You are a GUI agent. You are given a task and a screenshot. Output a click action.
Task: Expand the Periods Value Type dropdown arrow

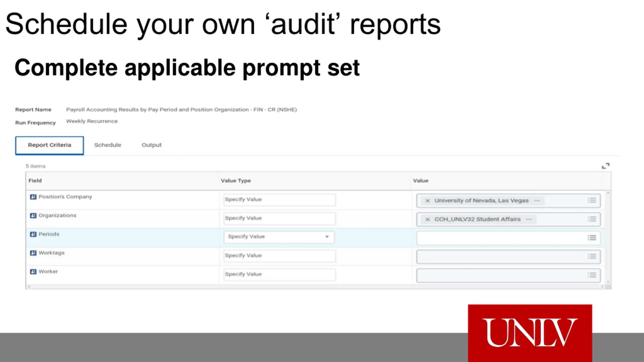(327, 237)
